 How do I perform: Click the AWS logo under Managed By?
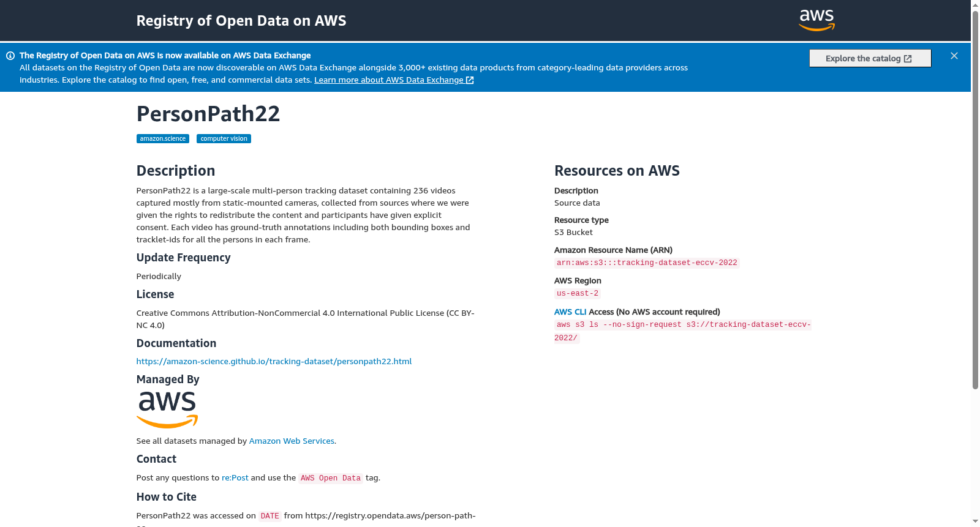pyautogui.click(x=167, y=409)
